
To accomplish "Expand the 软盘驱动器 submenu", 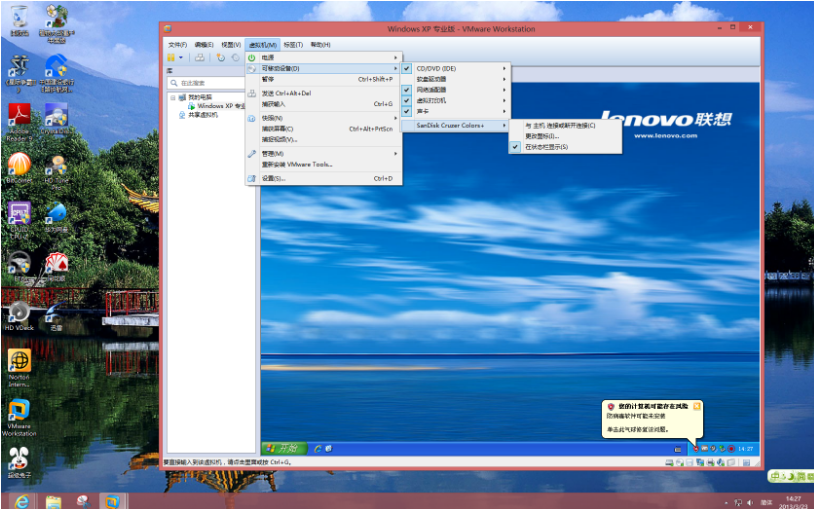I will pyautogui.click(x=456, y=79).
